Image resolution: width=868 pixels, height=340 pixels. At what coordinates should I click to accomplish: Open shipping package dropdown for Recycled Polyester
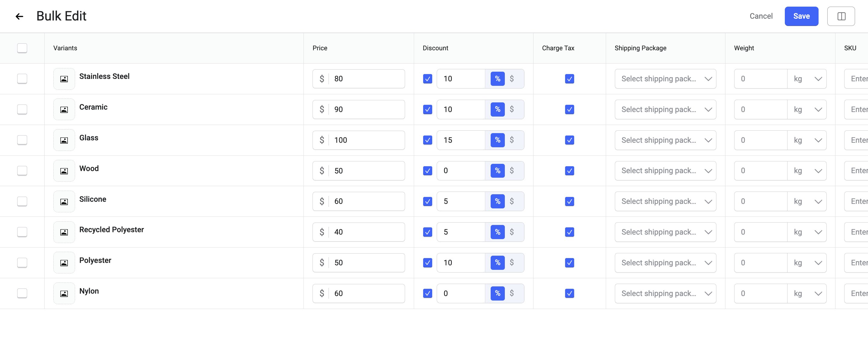click(665, 232)
